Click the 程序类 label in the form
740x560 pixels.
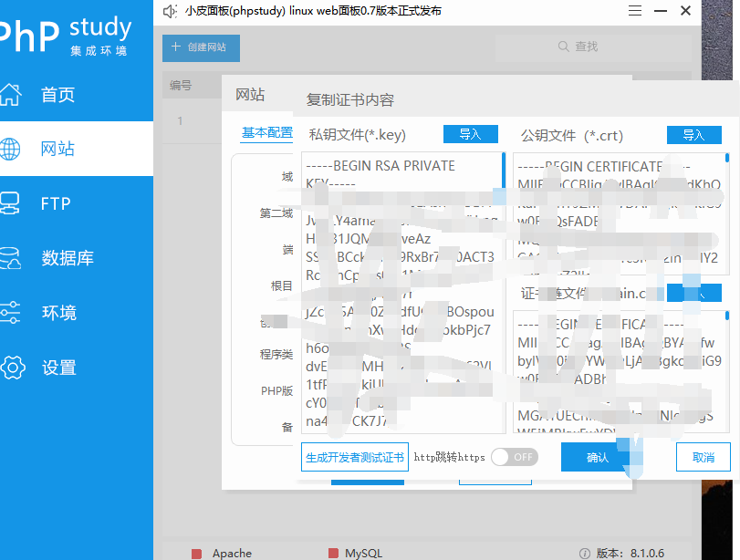pos(276,354)
